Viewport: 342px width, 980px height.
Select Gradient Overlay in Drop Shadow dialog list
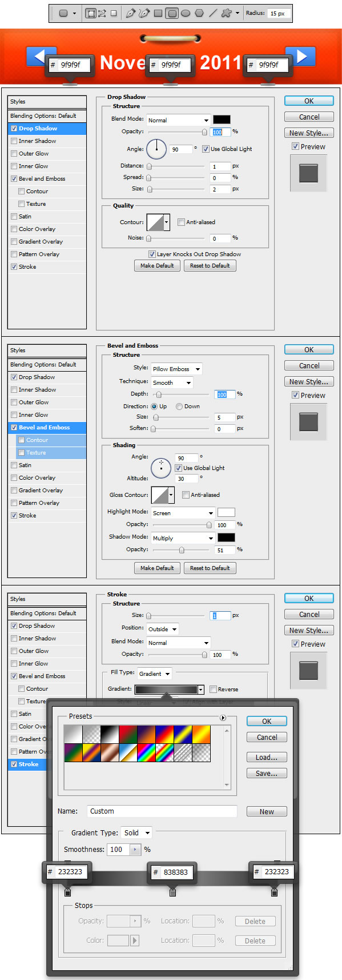click(47, 242)
